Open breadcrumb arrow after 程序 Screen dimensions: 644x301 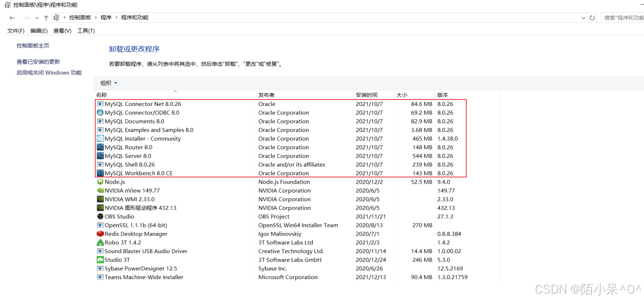(116, 18)
